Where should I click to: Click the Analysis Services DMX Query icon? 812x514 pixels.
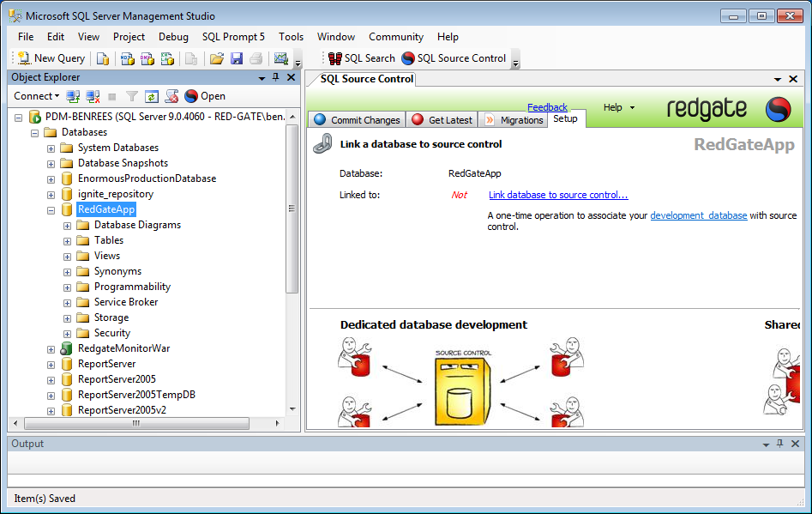(147, 58)
